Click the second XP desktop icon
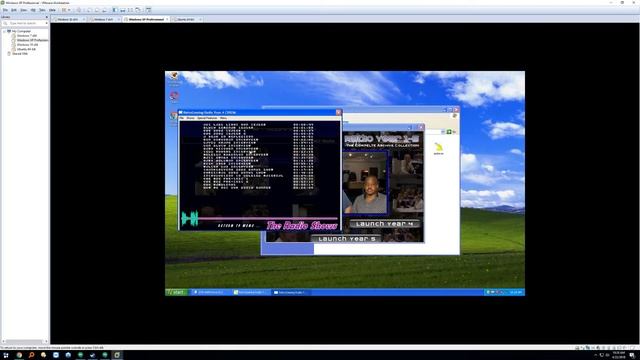The height and width of the screenshot is (360, 640). click(174, 97)
